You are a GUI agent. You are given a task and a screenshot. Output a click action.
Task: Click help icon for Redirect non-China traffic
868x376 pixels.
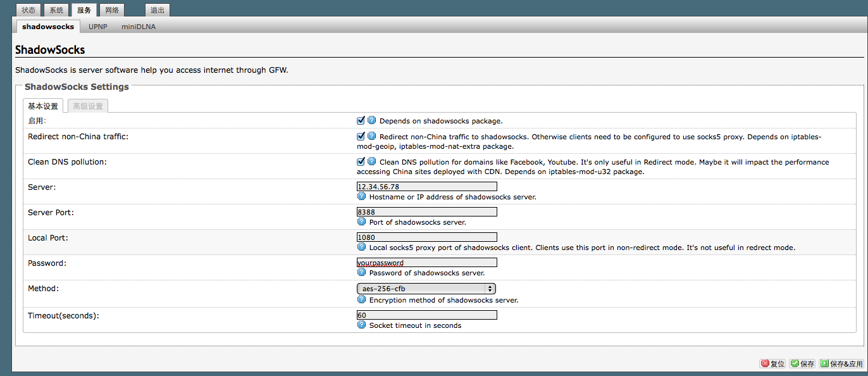tap(372, 136)
